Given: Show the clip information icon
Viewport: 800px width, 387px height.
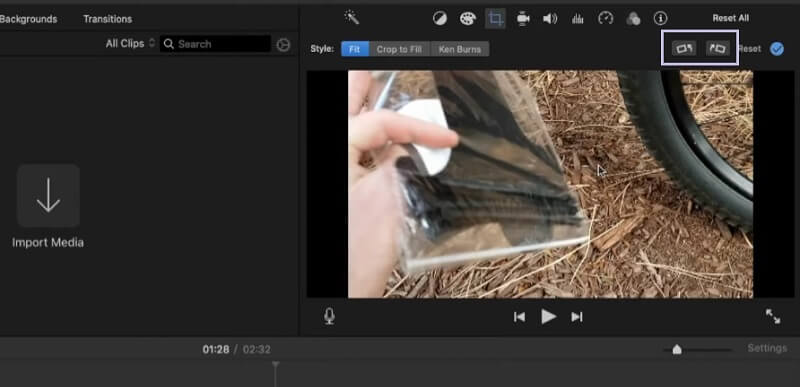Looking at the screenshot, I should pos(660,19).
